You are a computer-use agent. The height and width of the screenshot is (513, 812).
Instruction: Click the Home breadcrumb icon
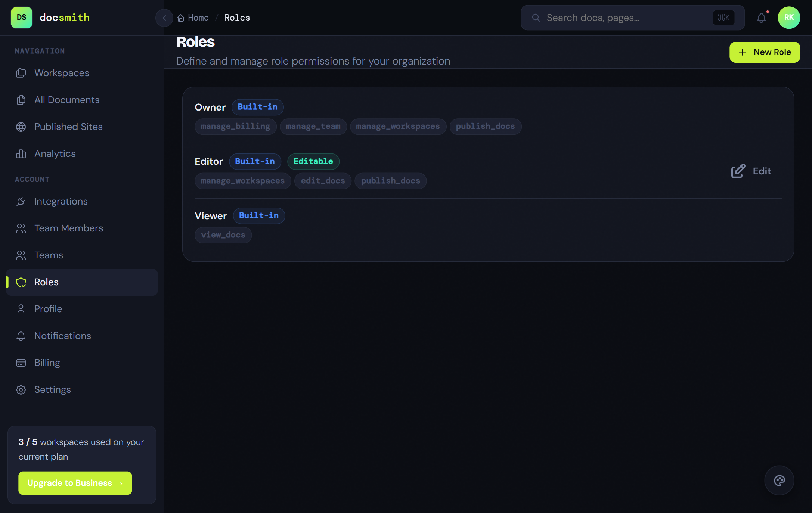click(181, 18)
